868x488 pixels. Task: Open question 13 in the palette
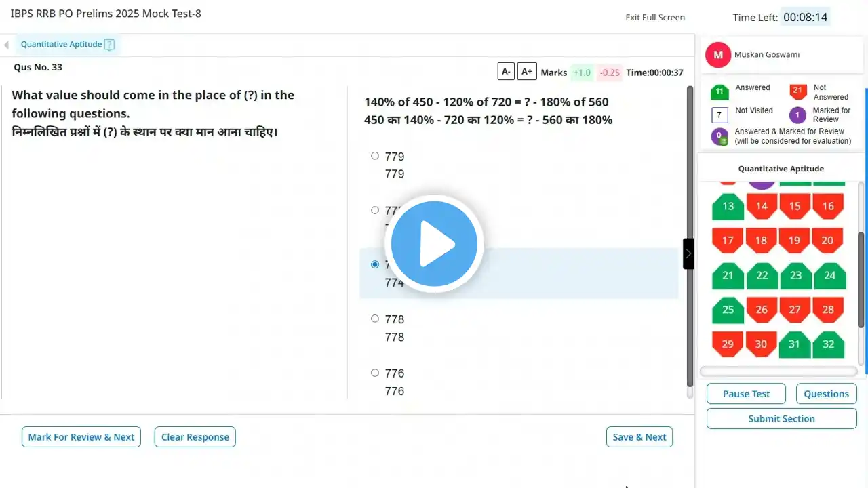[x=728, y=206]
